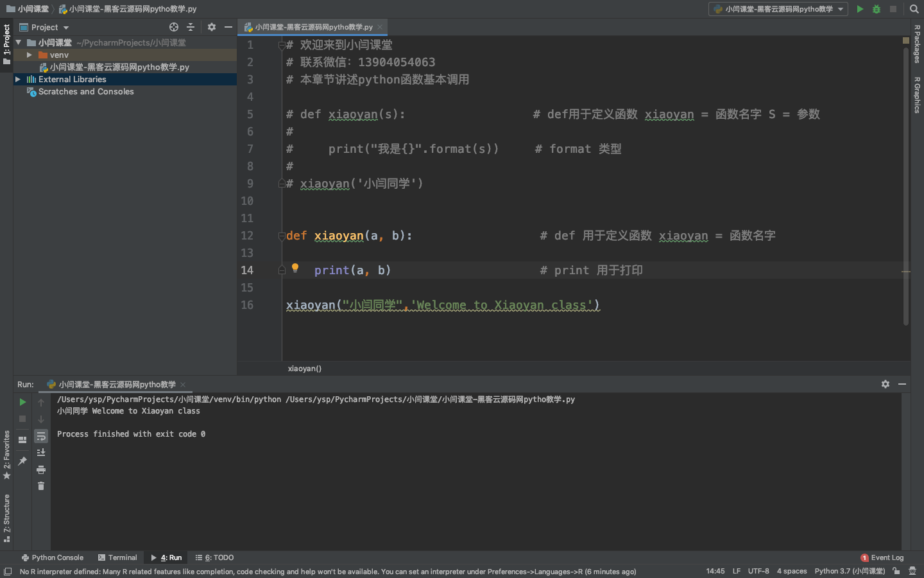Clear run output with trash icon
Image resolution: width=924 pixels, height=578 pixels.
pos(41,486)
